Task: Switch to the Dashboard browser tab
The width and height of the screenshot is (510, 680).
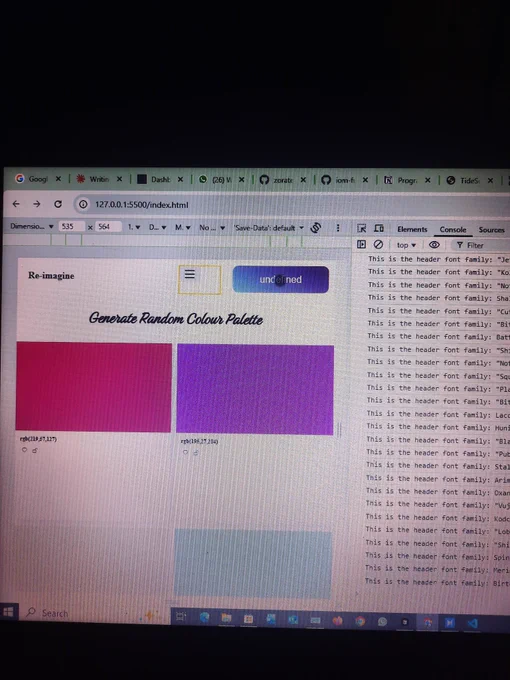Action: [x=160, y=179]
